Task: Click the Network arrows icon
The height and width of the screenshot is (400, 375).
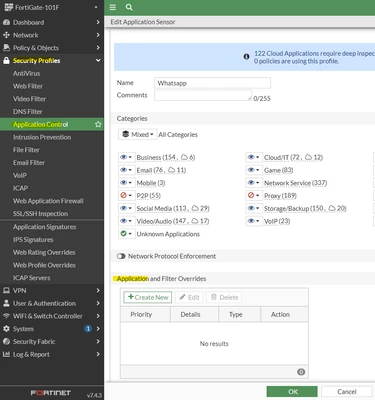Action: point(6,35)
